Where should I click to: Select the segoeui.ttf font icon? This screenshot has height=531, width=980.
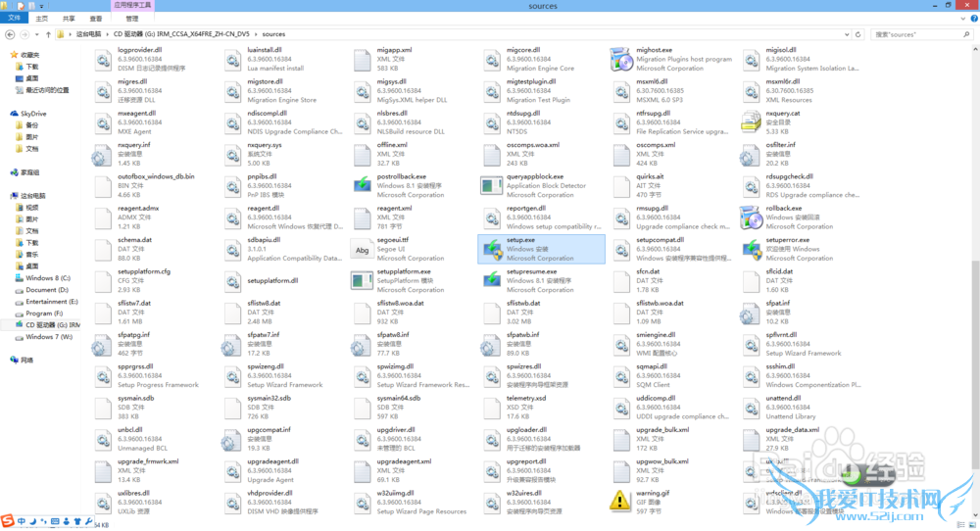363,249
